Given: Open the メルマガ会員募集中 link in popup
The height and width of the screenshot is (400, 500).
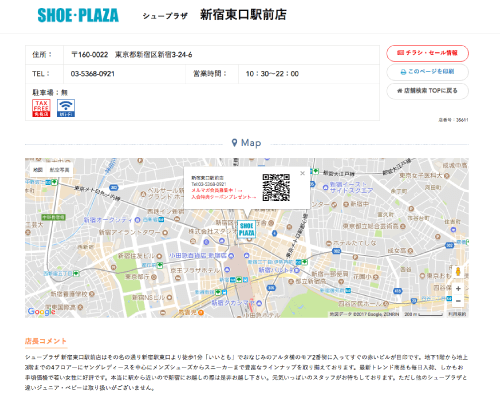Looking at the screenshot, I should coord(217,190).
